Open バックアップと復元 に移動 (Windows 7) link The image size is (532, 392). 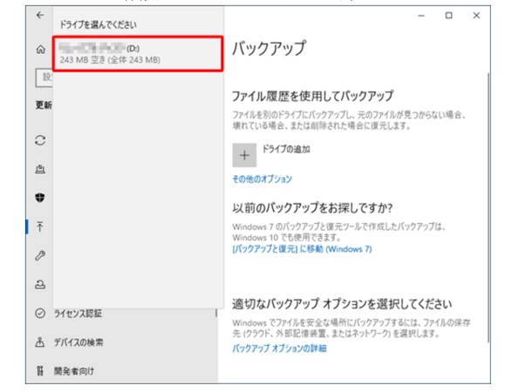tap(302, 249)
